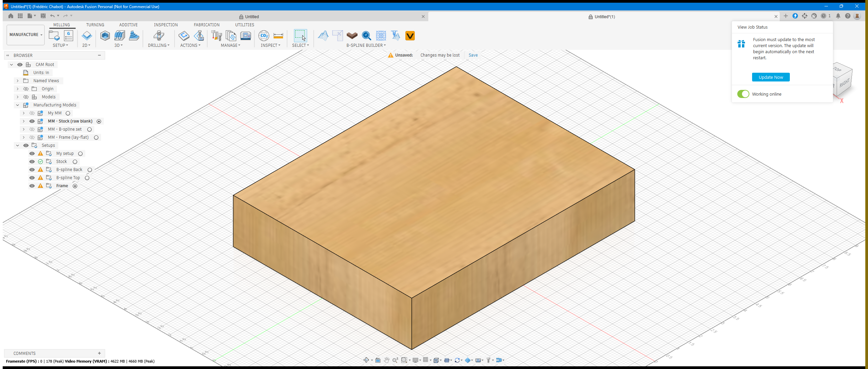
Task: Collapse the BROWSER panel minus button
Action: pos(99,55)
